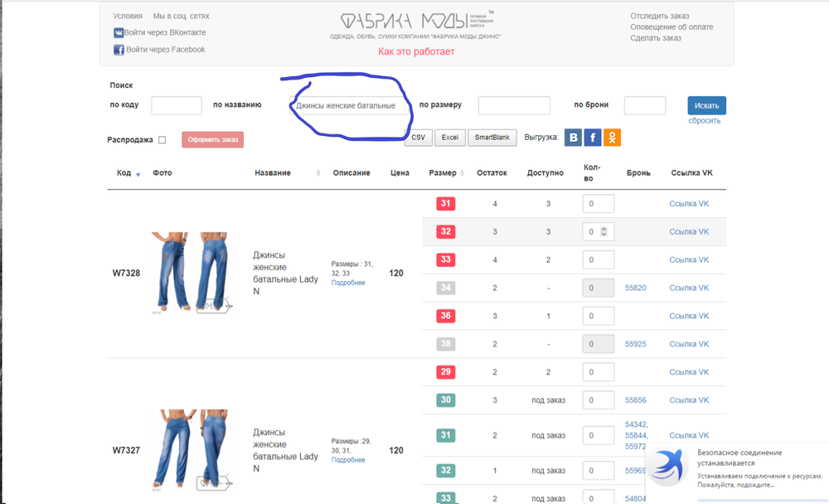The image size is (829, 504).
Task: Click сбросить to reset search
Action: point(704,120)
